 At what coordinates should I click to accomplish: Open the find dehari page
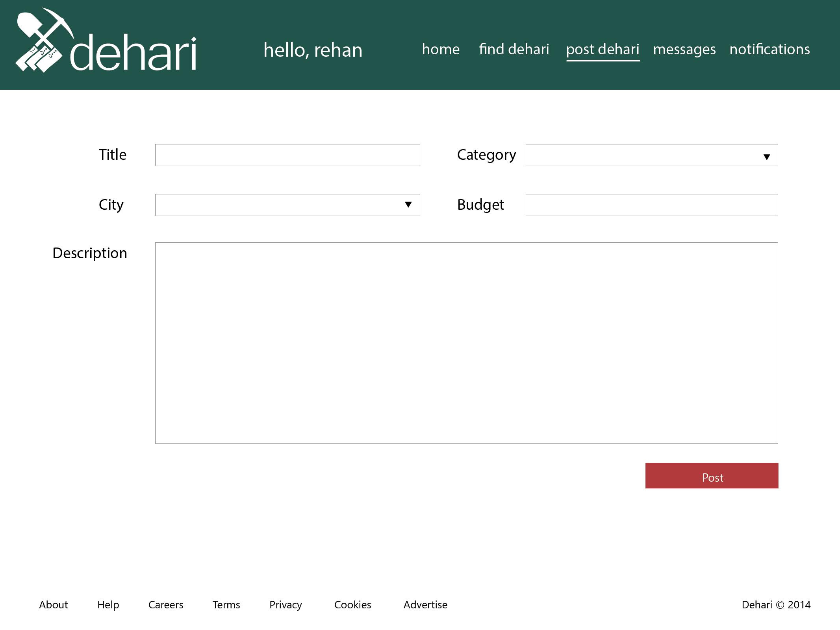514,50
